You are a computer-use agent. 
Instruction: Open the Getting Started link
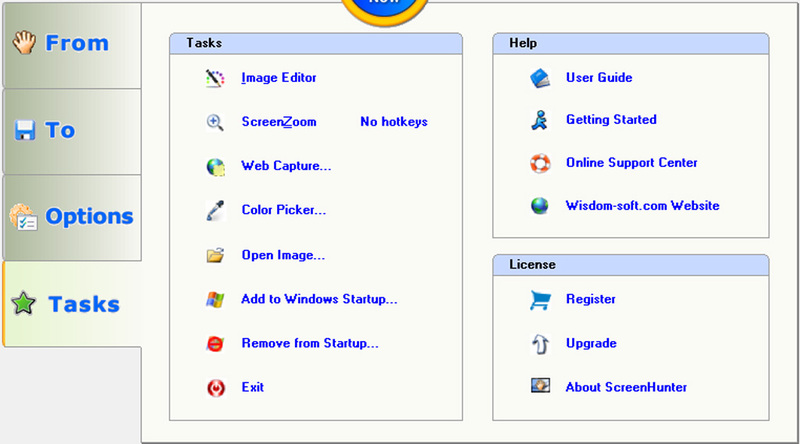[611, 120]
